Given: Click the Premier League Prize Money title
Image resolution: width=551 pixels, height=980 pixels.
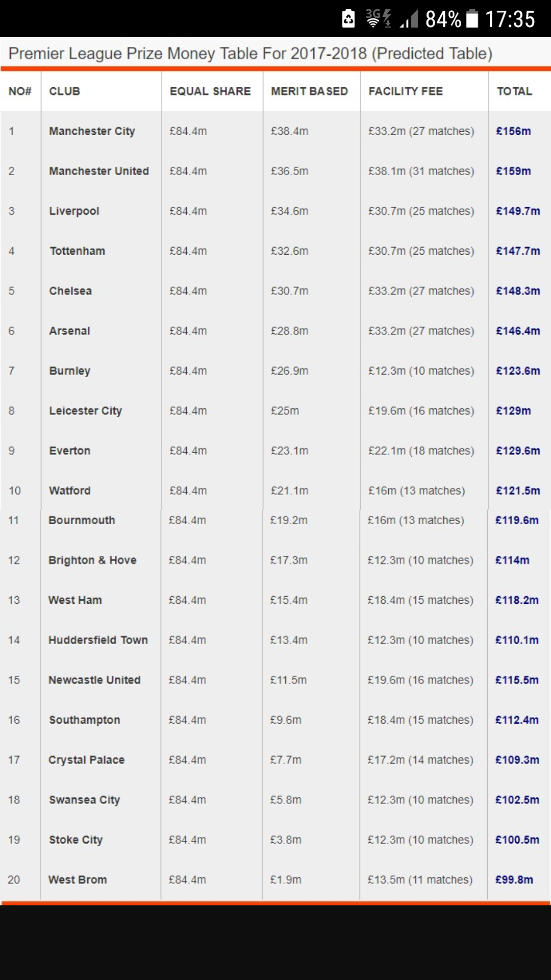Looking at the screenshot, I should point(251,53).
